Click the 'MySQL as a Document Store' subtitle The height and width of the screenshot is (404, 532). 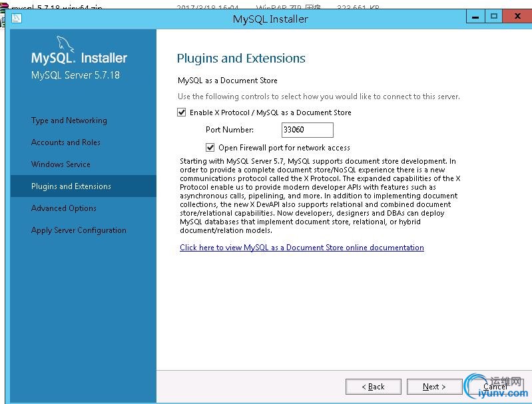click(227, 81)
